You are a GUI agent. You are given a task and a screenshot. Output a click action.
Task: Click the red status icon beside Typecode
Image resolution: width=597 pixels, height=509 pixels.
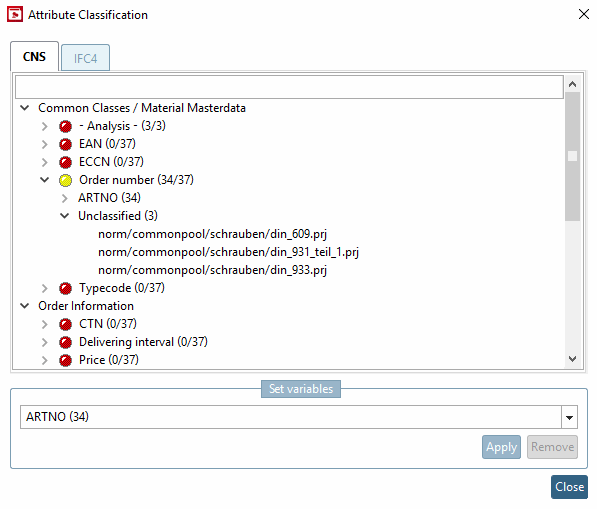click(x=65, y=288)
